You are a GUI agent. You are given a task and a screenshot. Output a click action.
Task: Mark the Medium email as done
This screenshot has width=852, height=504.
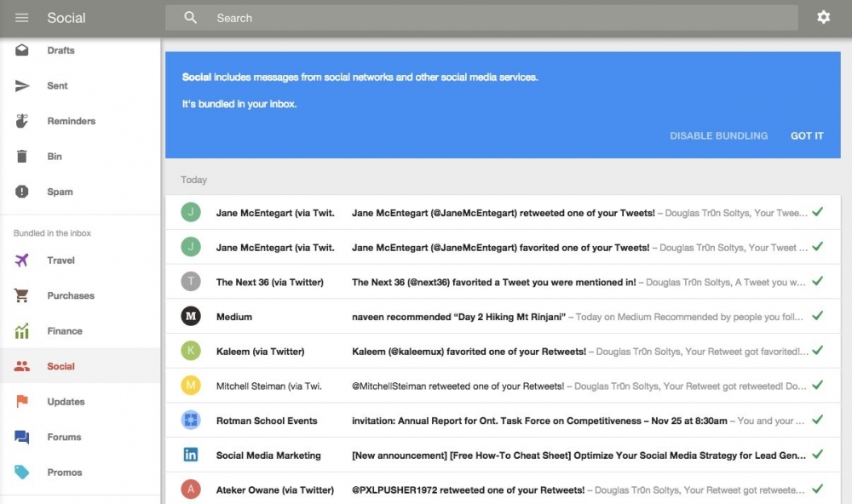click(817, 316)
